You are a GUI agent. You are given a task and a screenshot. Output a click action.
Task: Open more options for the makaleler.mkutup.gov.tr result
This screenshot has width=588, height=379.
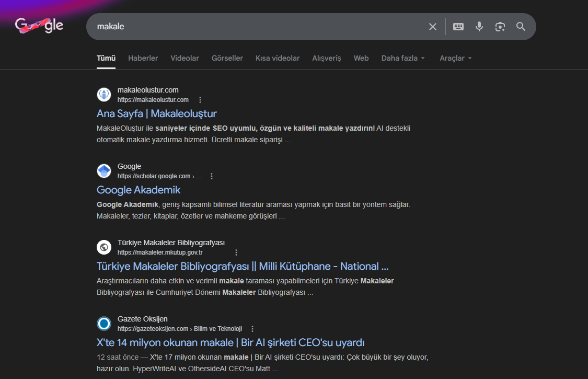pos(236,252)
